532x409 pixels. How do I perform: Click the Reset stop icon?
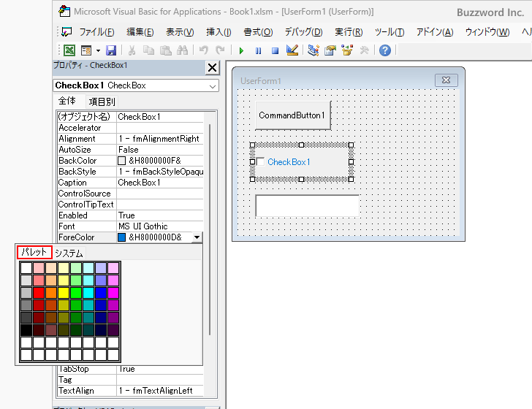[x=275, y=51]
